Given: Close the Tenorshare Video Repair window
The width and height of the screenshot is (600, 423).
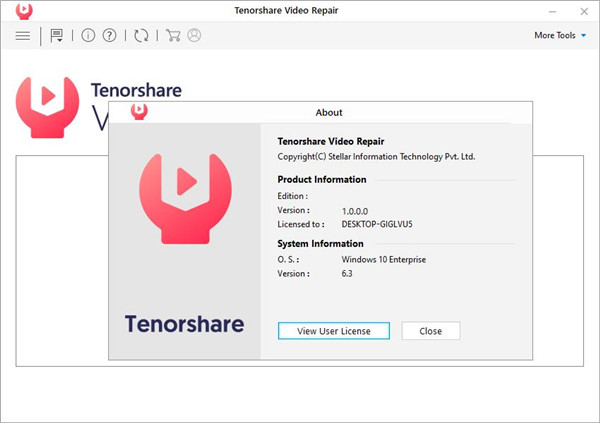Looking at the screenshot, I should (584, 11).
